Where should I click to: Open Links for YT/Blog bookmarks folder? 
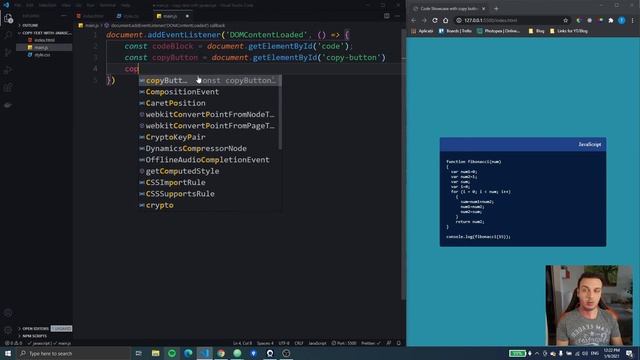tap(569, 31)
